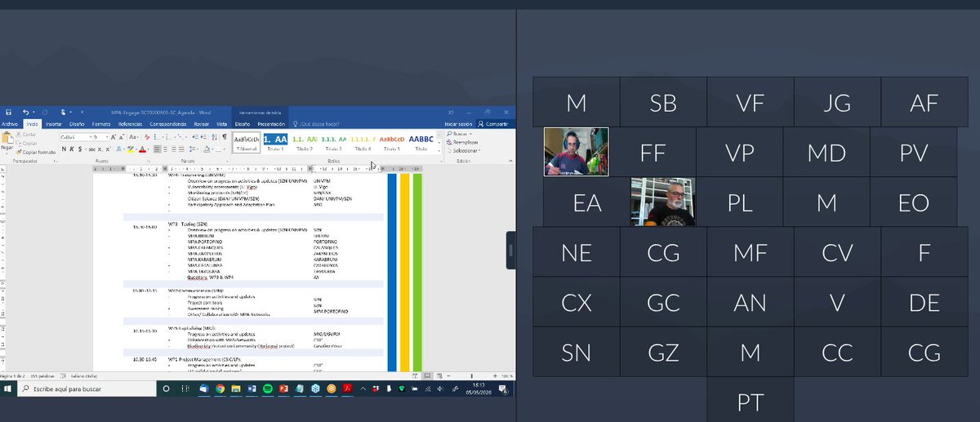This screenshot has height=422, width=980.
Task: Switch to the Insertar tab
Action: [54, 124]
